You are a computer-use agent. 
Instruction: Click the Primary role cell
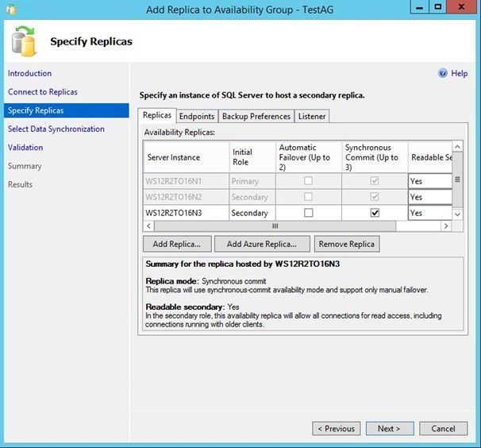point(252,181)
